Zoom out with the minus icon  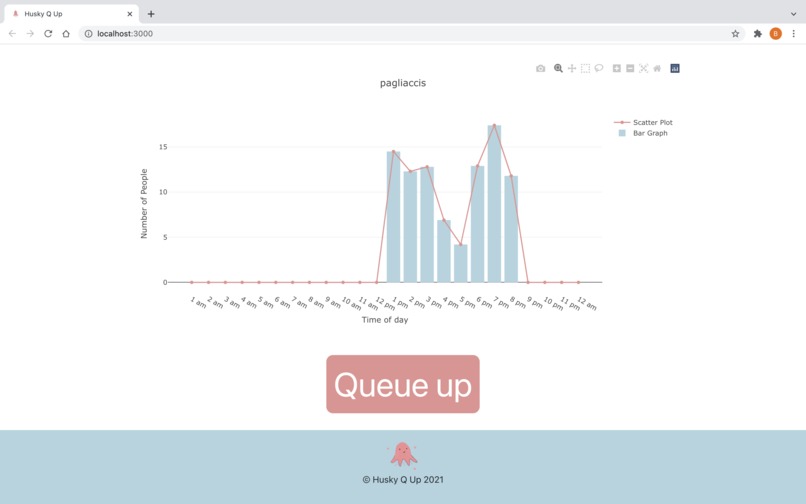coord(630,68)
